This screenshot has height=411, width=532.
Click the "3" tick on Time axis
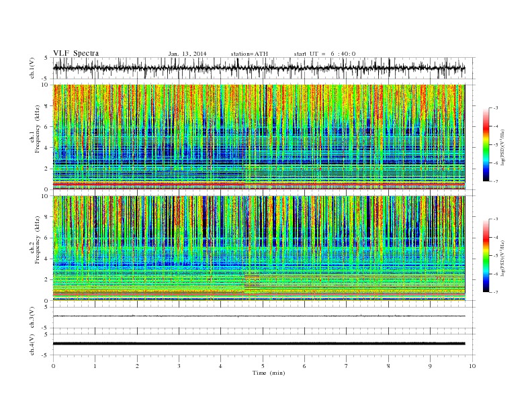179,366
